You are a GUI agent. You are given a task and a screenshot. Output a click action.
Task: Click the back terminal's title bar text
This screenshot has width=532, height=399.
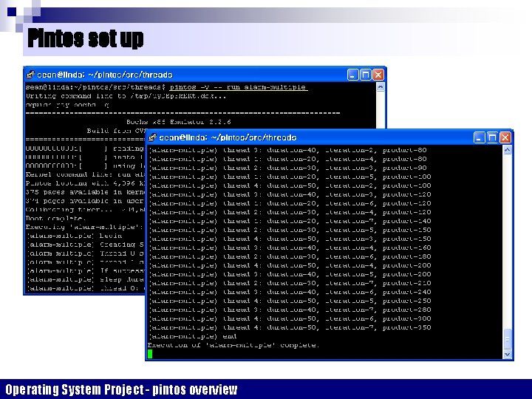pos(104,75)
